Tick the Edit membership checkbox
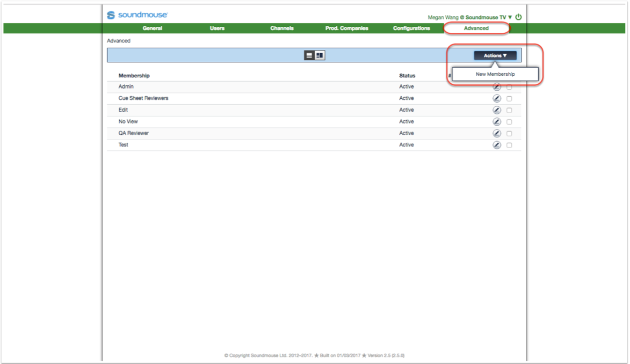Image resolution: width=630 pixels, height=364 pixels. click(x=509, y=110)
